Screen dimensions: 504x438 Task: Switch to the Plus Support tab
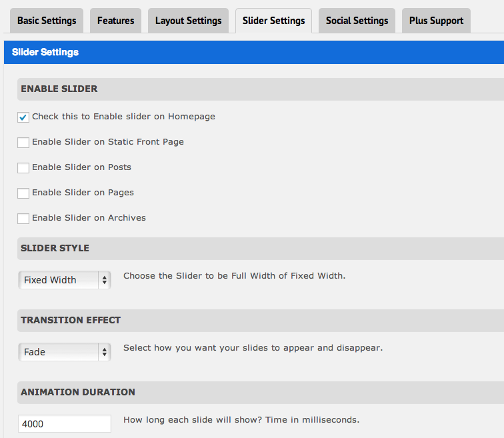pyautogui.click(x=436, y=21)
